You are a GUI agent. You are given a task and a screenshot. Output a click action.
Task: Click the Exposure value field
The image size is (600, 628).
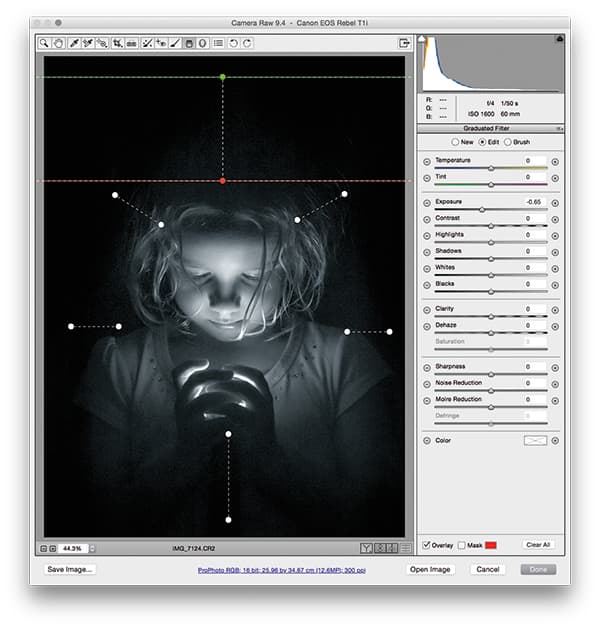point(534,202)
